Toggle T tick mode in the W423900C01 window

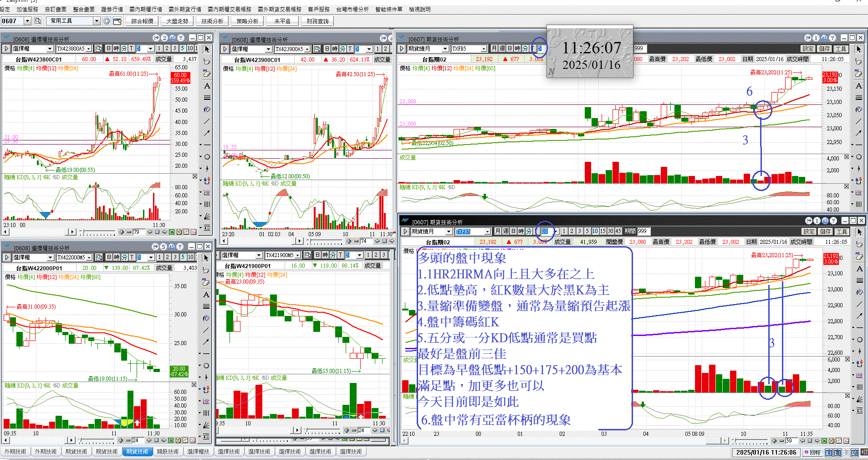point(350,49)
